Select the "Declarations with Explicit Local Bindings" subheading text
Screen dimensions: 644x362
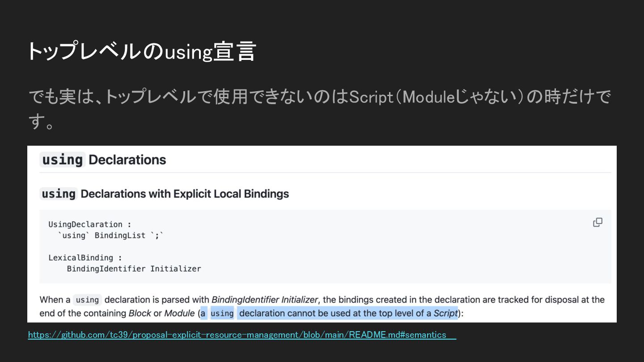184,194
